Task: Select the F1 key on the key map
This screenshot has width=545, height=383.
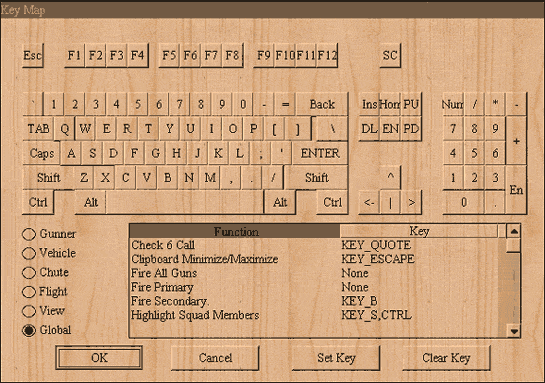Action: [x=74, y=55]
